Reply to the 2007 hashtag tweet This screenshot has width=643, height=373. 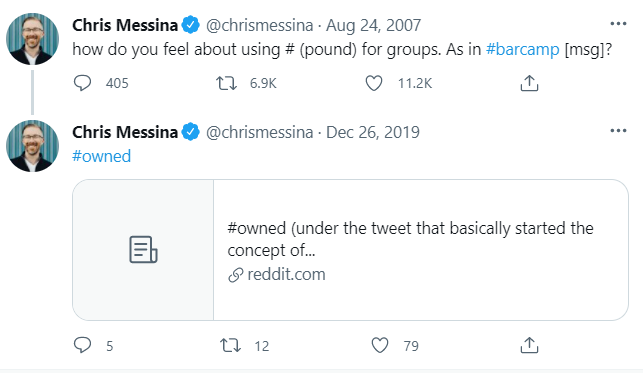[82, 83]
